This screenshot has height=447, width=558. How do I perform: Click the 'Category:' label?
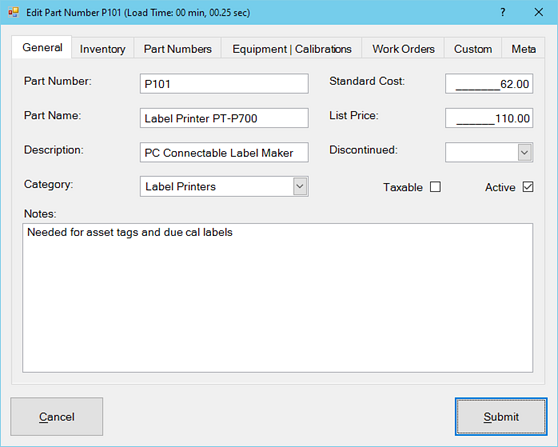click(x=48, y=184)
